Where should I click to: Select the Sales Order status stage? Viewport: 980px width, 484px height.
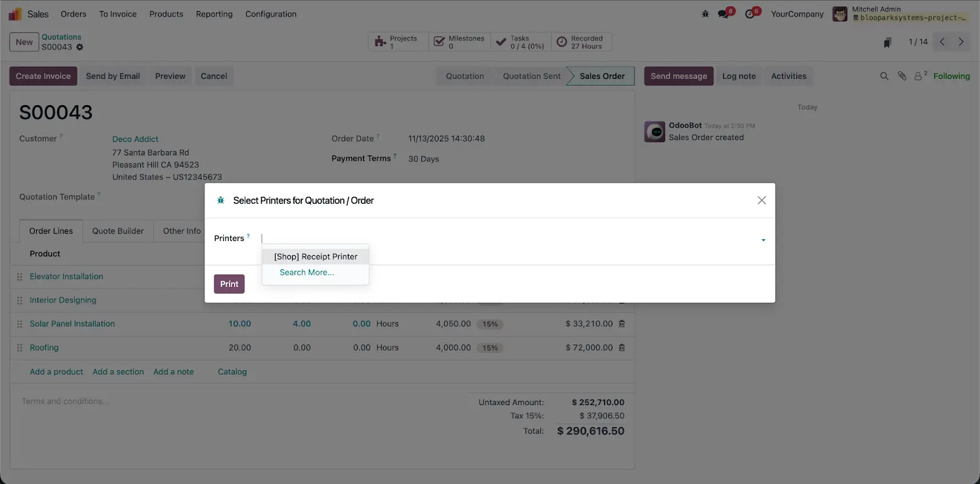pos(602,76)
